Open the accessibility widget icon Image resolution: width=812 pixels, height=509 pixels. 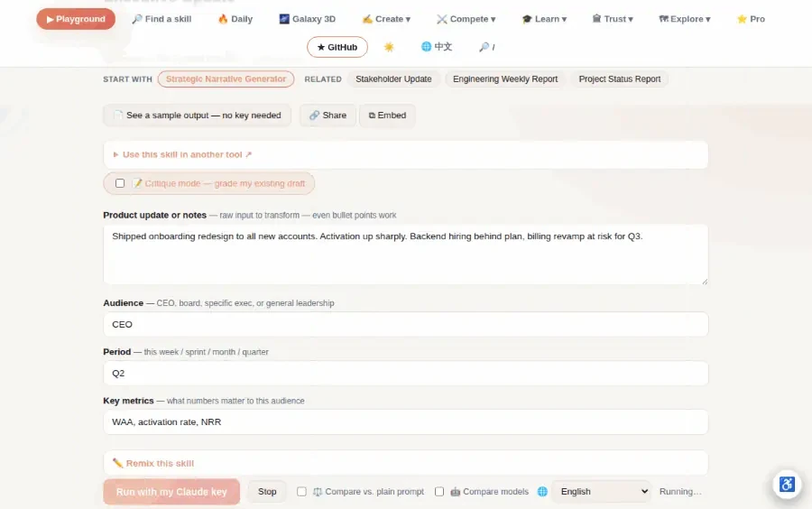point(787,485)
